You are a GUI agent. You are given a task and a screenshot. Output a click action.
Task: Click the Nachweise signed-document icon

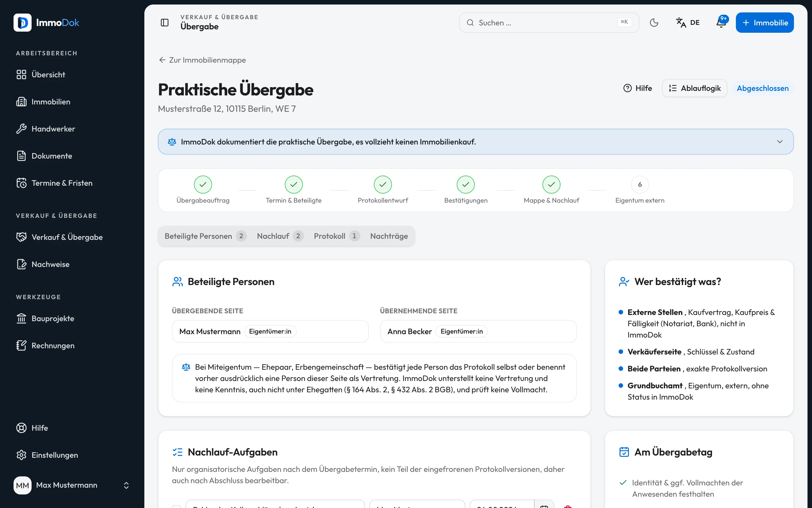click(x=21, y=264)
